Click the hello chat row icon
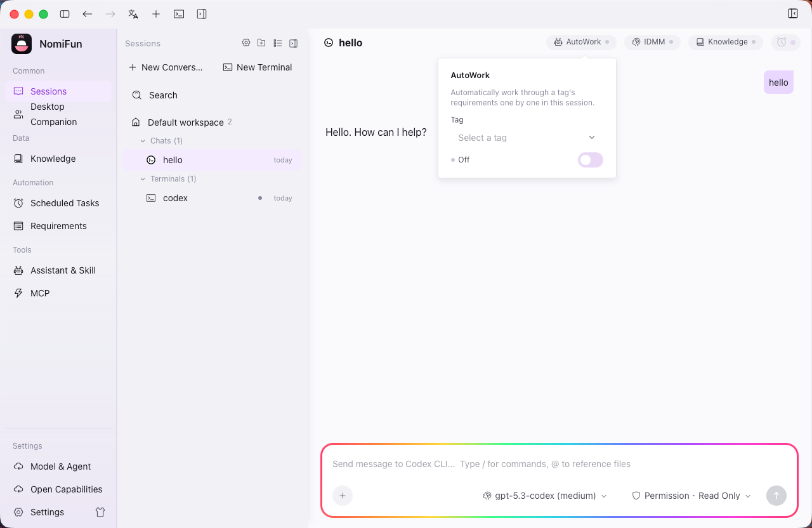This screenshot has height=528, width=812. coord(151,160)
